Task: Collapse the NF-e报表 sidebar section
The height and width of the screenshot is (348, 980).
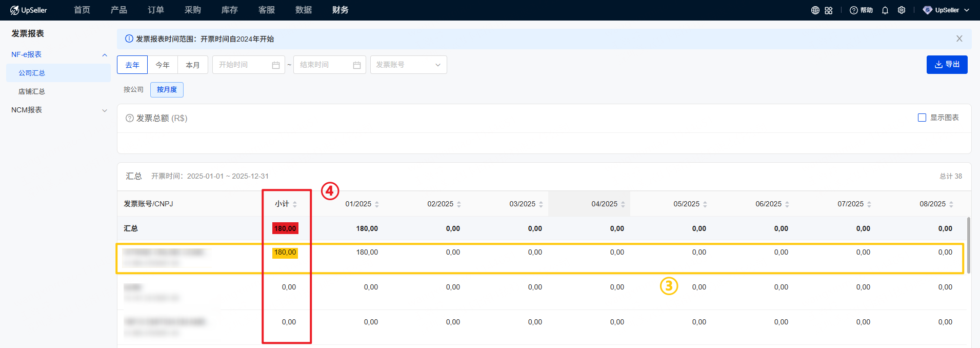Action: [x=105, y=55]
